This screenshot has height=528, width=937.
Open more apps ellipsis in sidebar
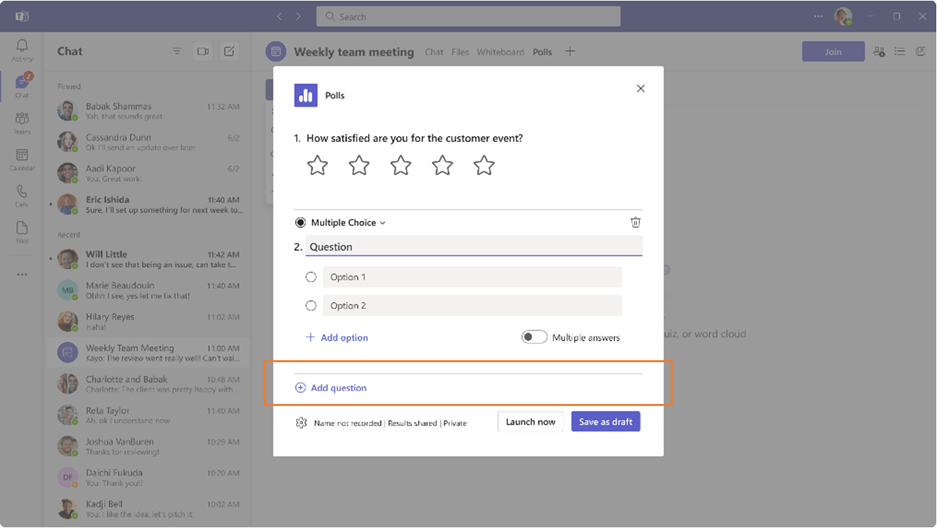point(22,275)
